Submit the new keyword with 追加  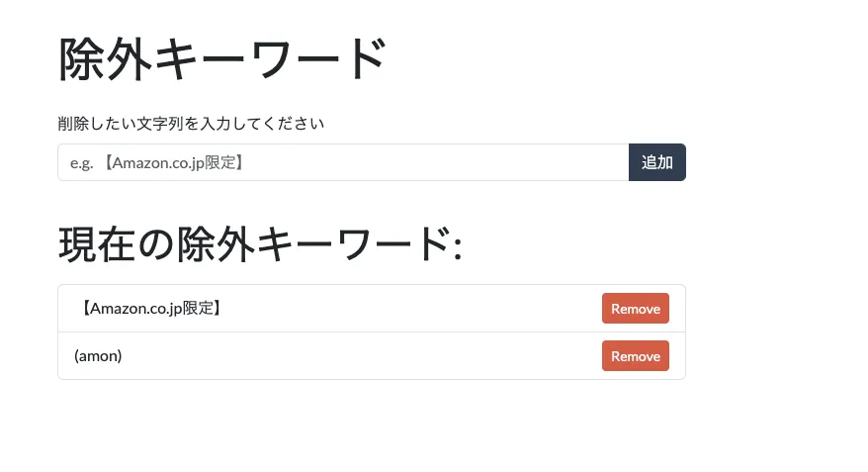pyautogui.click(x=656, y=162)
